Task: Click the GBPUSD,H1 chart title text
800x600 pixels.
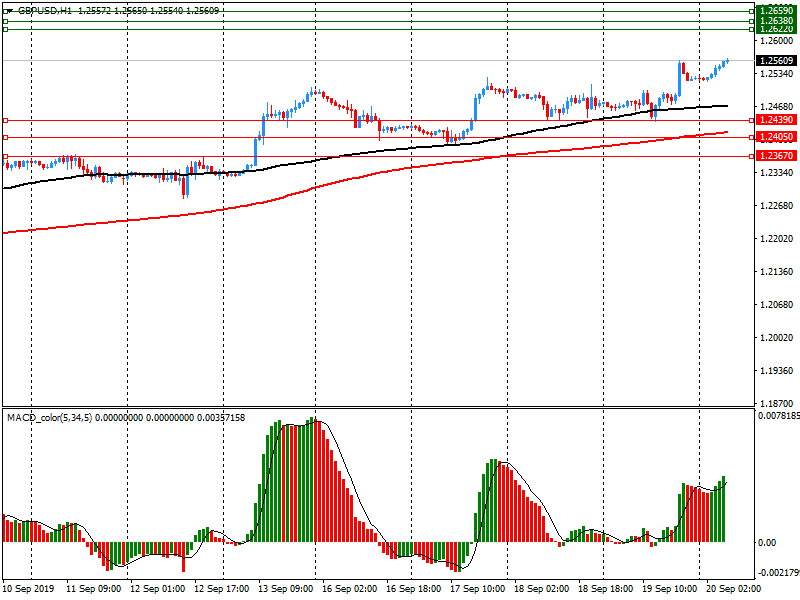Action: (45, 11)
